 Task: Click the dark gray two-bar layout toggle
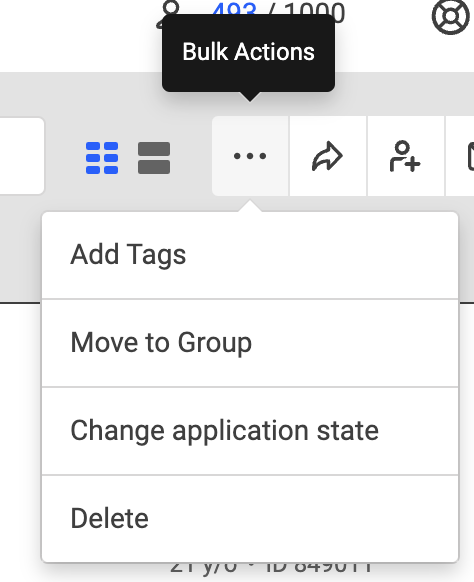click(x=154, y=158)
